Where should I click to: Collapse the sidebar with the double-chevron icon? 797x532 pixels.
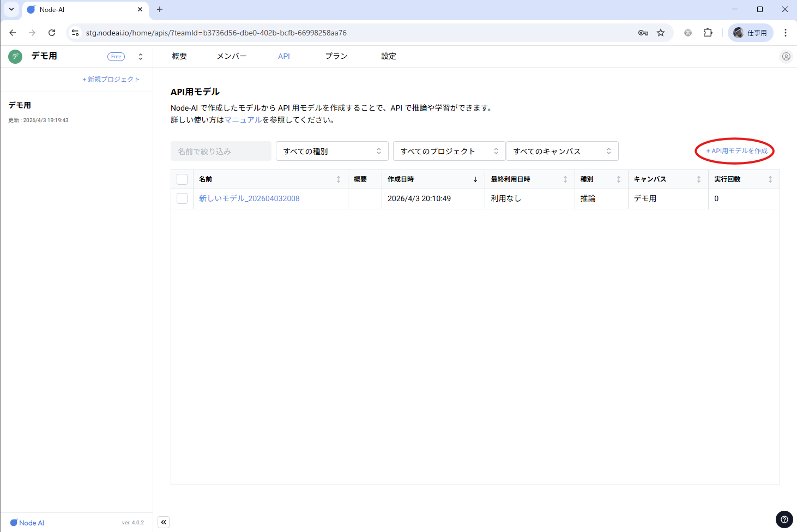click(164, 522)
